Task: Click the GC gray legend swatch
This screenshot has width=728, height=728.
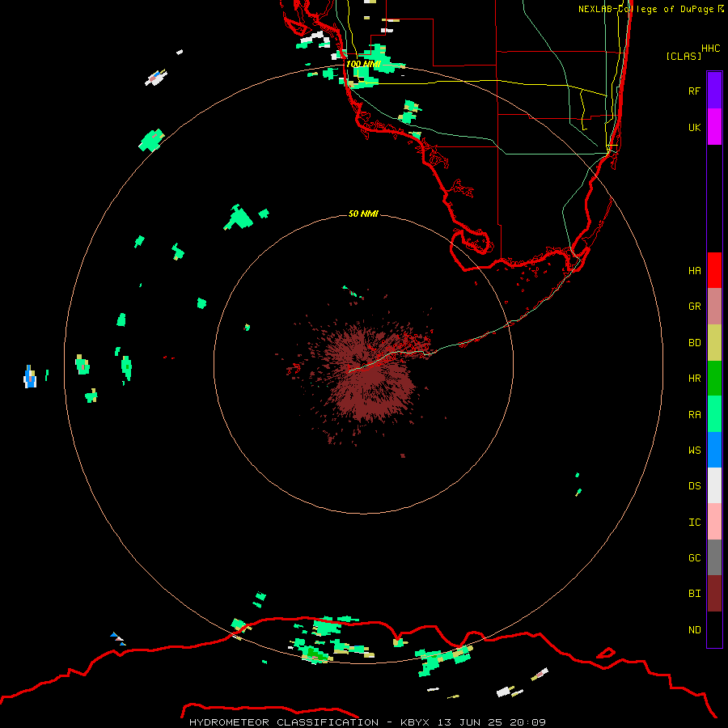Action: (714, 557)
